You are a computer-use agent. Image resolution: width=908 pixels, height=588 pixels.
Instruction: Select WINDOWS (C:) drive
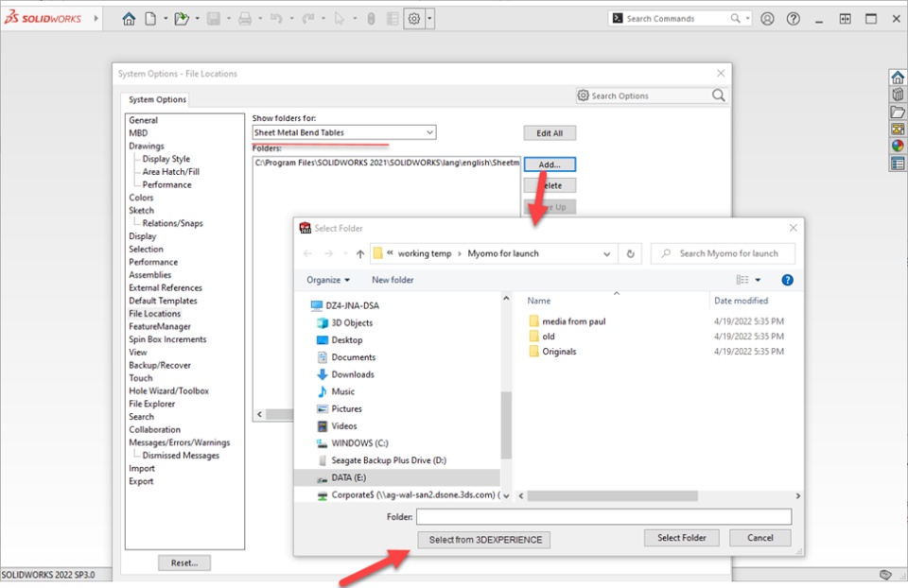353,443
